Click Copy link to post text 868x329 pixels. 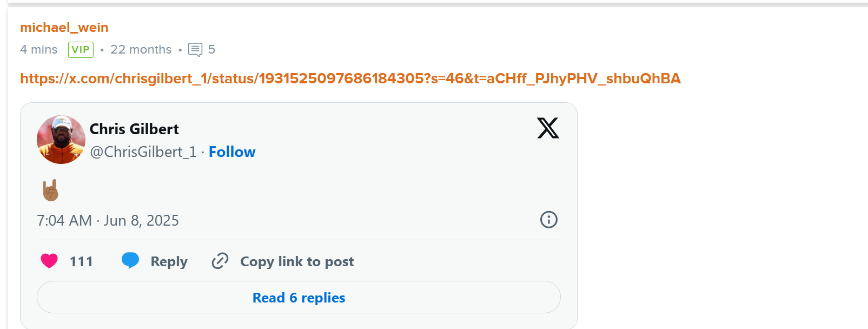[297, 261]
